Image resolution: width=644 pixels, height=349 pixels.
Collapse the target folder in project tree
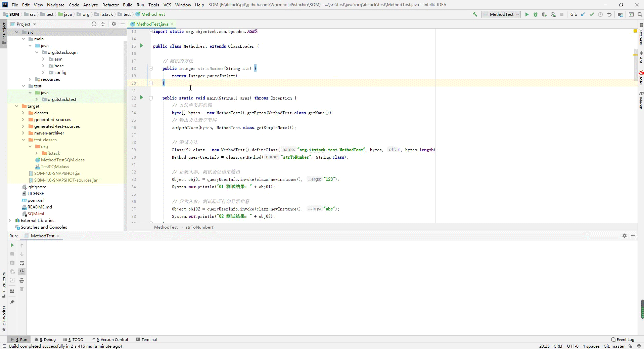[16, 106]
